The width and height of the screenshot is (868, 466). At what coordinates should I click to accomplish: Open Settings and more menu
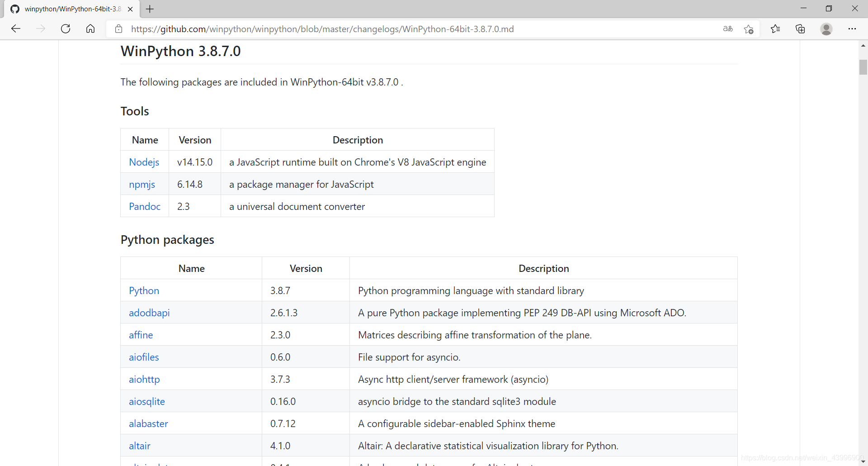pyautogui.click(x=852, y=29)
